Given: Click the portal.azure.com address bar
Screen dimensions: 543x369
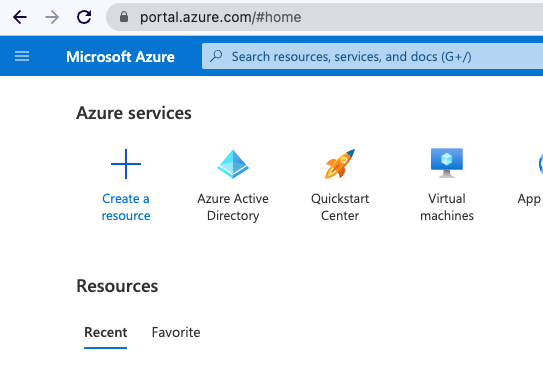Looking at the screenshot, I should click(324, 17).
